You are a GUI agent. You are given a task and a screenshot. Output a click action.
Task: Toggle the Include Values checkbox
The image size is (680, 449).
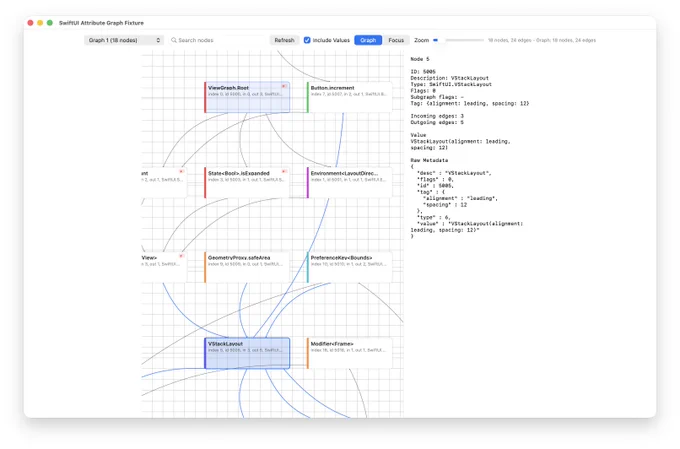pos(307,40)
